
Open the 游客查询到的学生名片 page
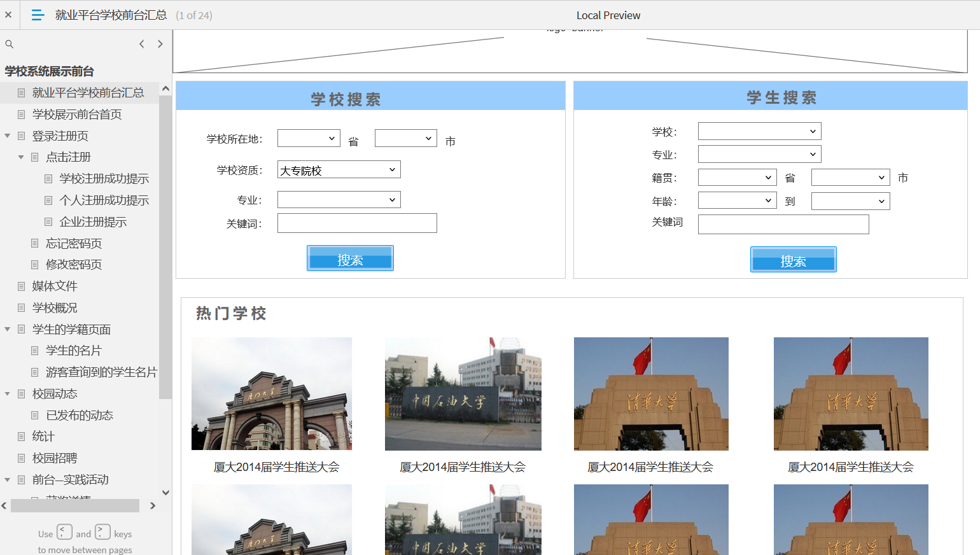[x=101, y=372]
